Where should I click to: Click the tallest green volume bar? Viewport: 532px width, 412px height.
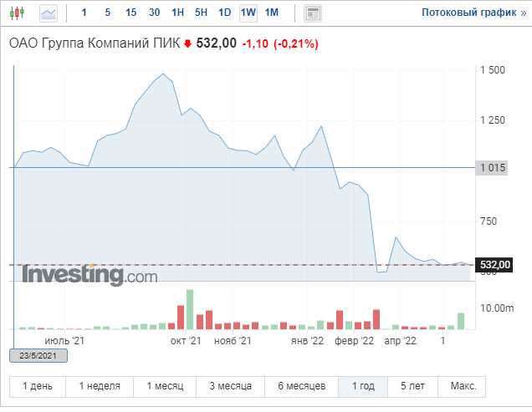[190, 309]
